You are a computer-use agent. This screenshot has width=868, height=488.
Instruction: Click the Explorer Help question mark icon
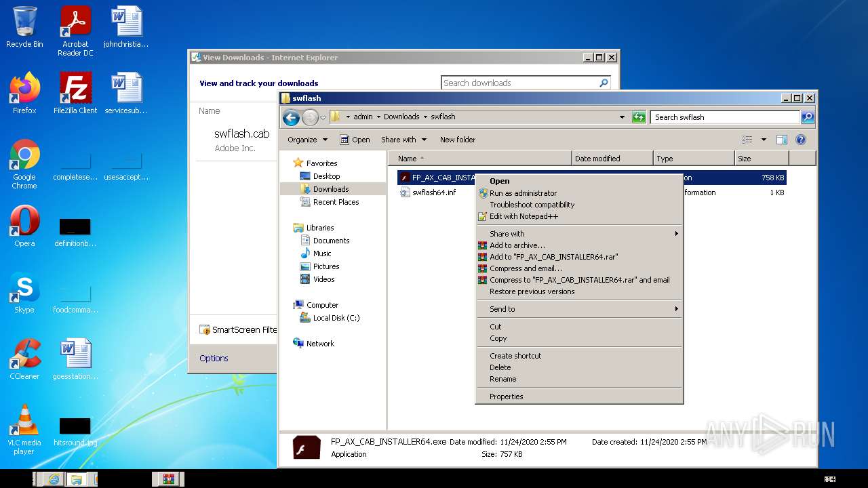click(800, 140)
